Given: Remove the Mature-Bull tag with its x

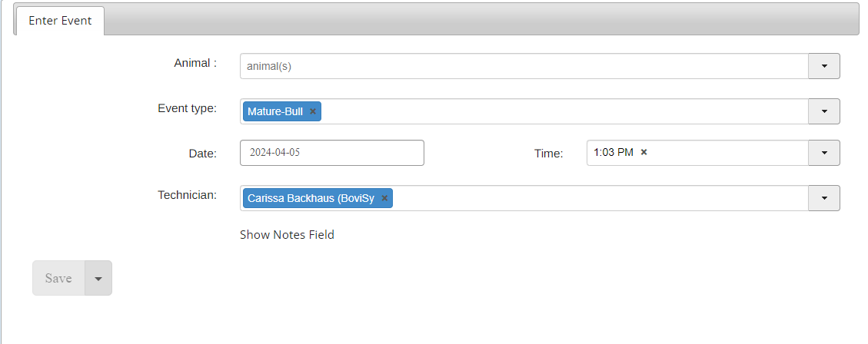Looking at the screenshot, I should [x=313, y=111].
